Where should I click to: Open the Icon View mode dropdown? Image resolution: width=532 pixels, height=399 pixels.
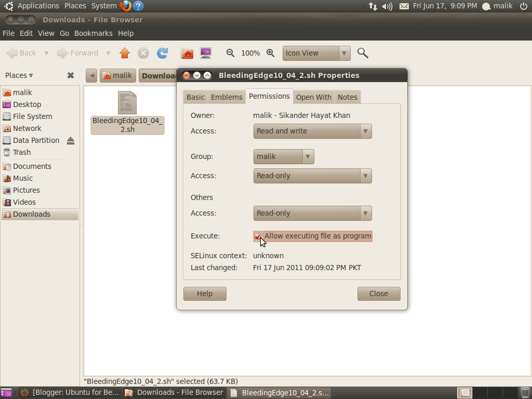(x=316, y=54)
